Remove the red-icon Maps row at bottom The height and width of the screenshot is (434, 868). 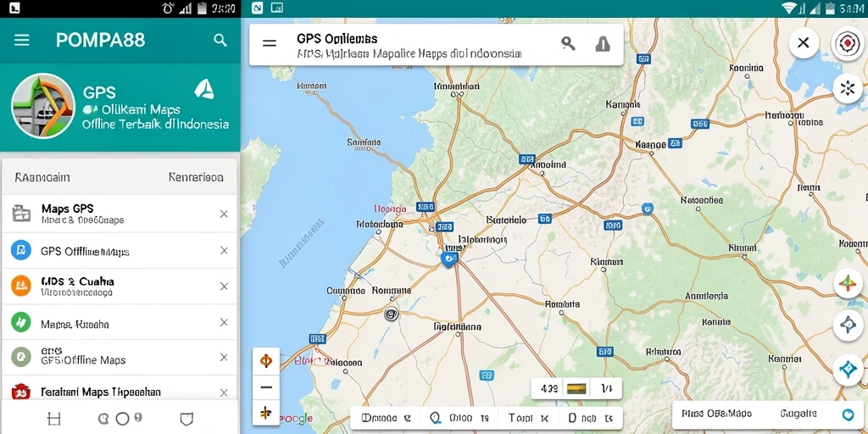(224, 392)
